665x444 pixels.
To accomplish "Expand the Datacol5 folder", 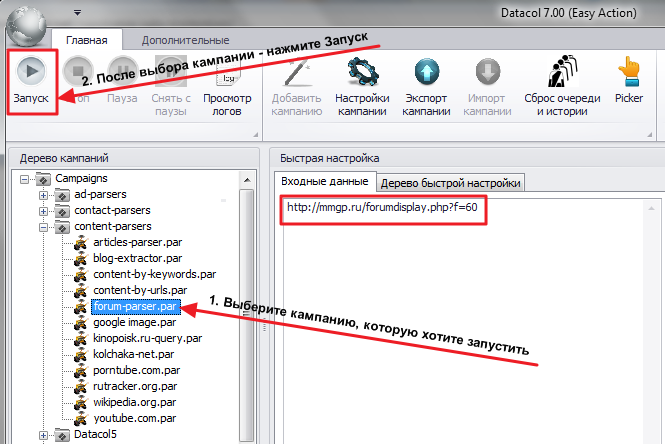I will tap(43, 436).
